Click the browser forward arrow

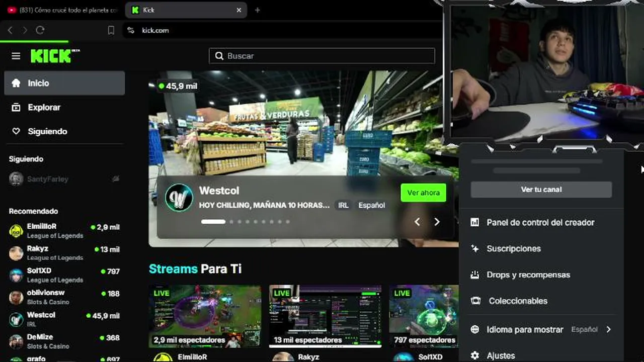click(25, 30)
